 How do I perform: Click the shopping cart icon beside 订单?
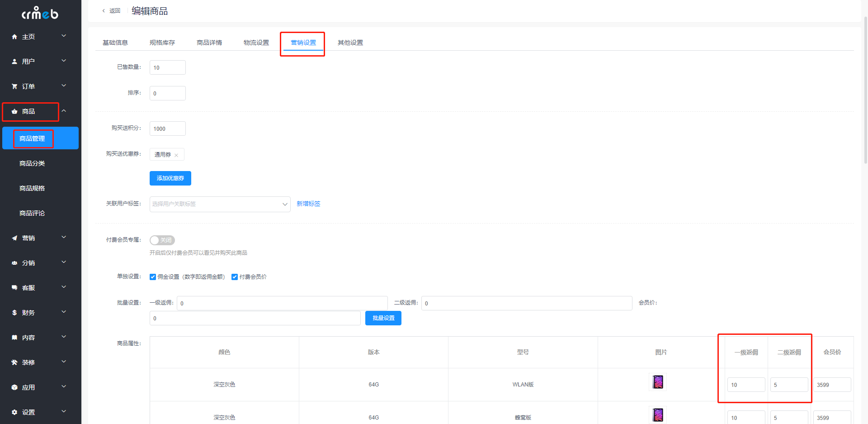[x=14, y=86]
